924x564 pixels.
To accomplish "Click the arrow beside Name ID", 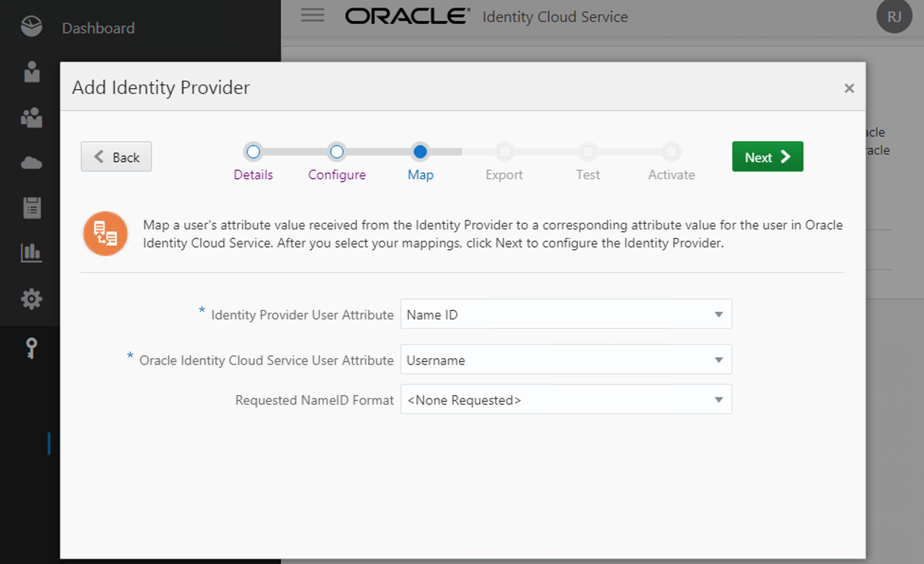I will pos(719,314).
